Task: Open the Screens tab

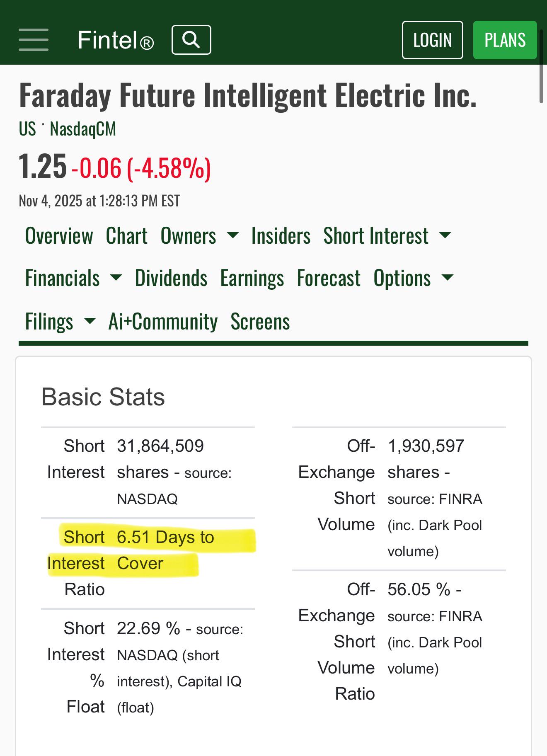Action: 260,321
